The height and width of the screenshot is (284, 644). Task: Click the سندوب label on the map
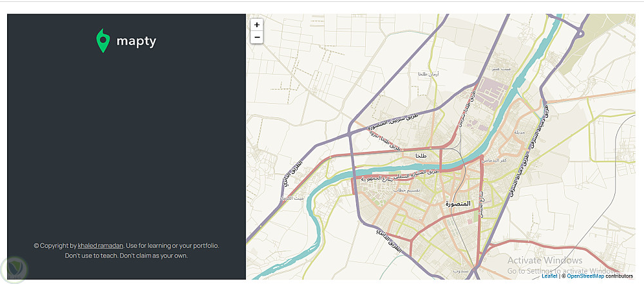[x=461, y=271]
